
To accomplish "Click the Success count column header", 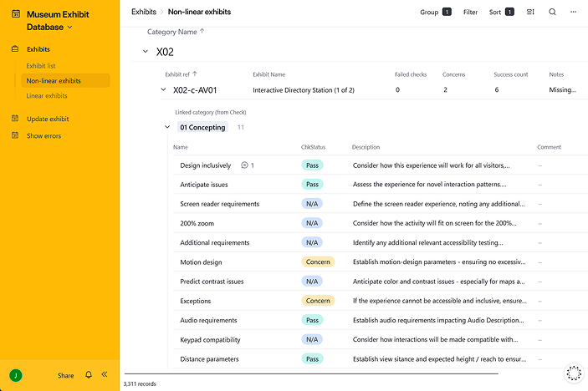I will coord(511,74).
